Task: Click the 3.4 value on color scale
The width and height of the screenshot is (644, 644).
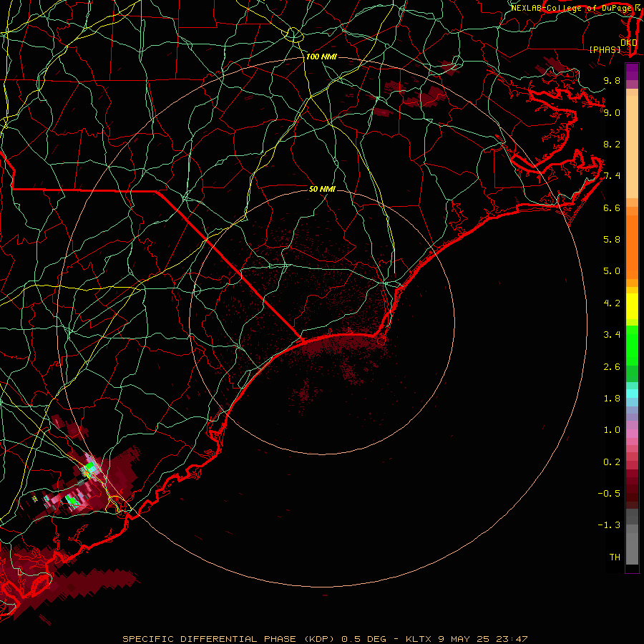Action: (612, 335)
